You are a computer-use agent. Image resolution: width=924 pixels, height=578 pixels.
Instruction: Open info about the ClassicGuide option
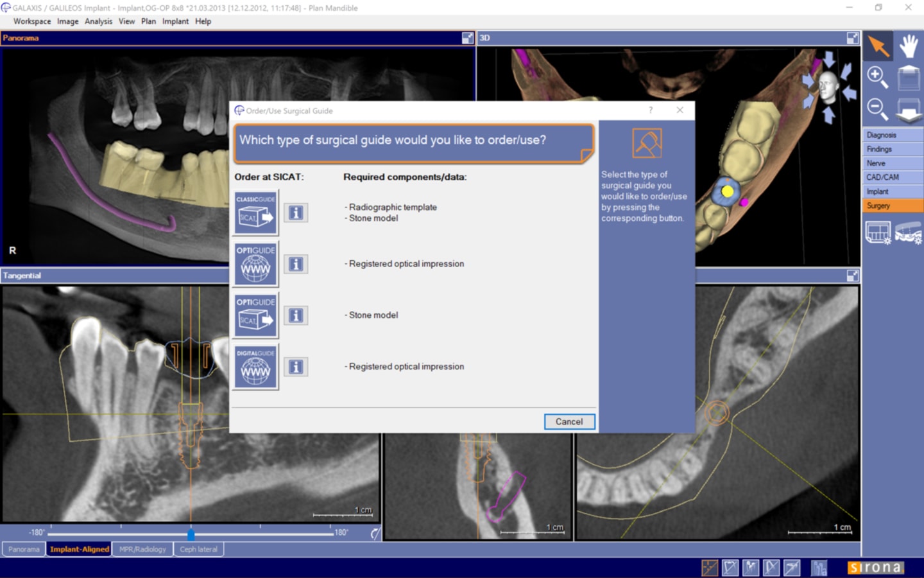pyautogui.click(x=296, y=213)
